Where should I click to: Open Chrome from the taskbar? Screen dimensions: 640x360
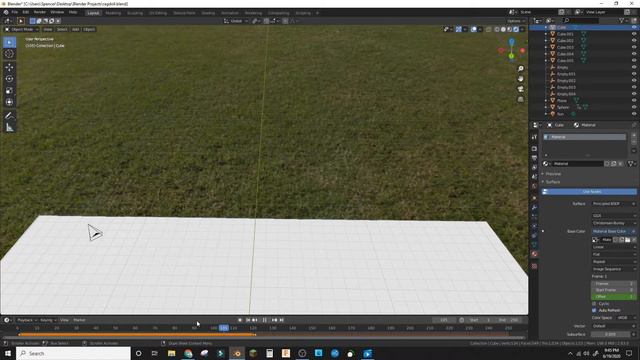[188, 353]
